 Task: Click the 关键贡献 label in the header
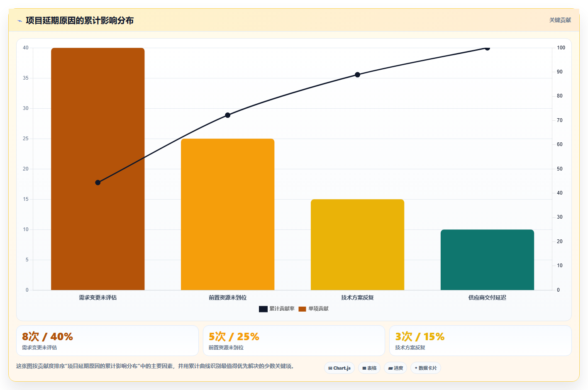pyautogui.click(x=560, y=20)
